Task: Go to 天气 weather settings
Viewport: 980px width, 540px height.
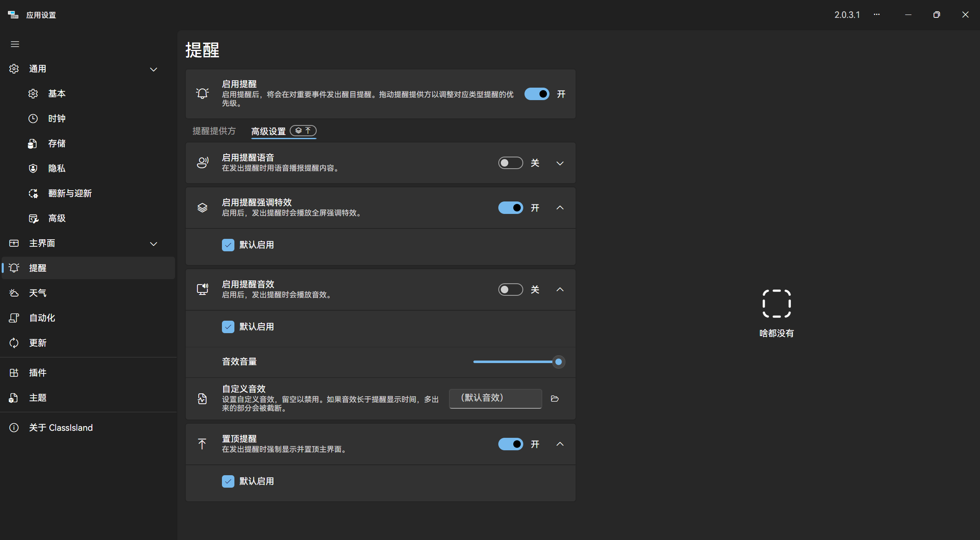Action: [x=37, y=293]
